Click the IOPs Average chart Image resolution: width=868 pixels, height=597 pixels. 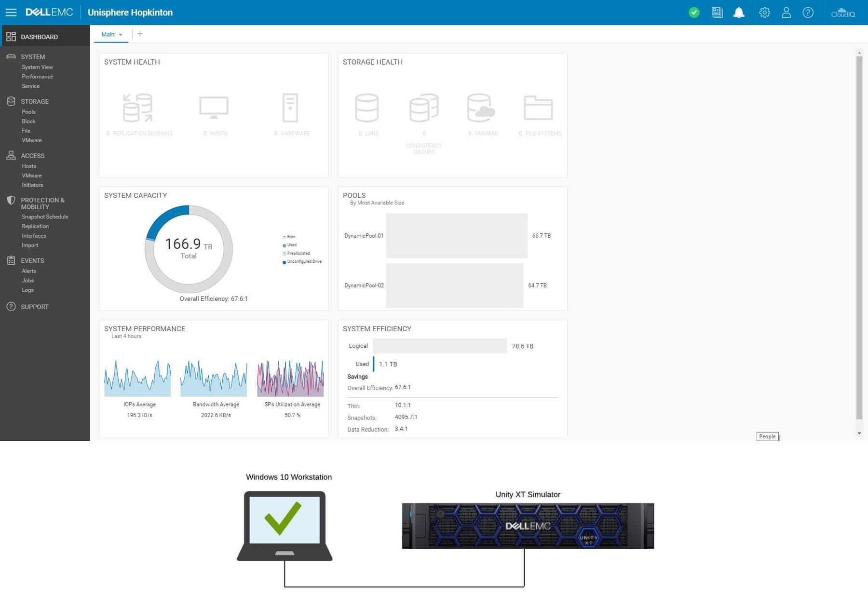137,379
